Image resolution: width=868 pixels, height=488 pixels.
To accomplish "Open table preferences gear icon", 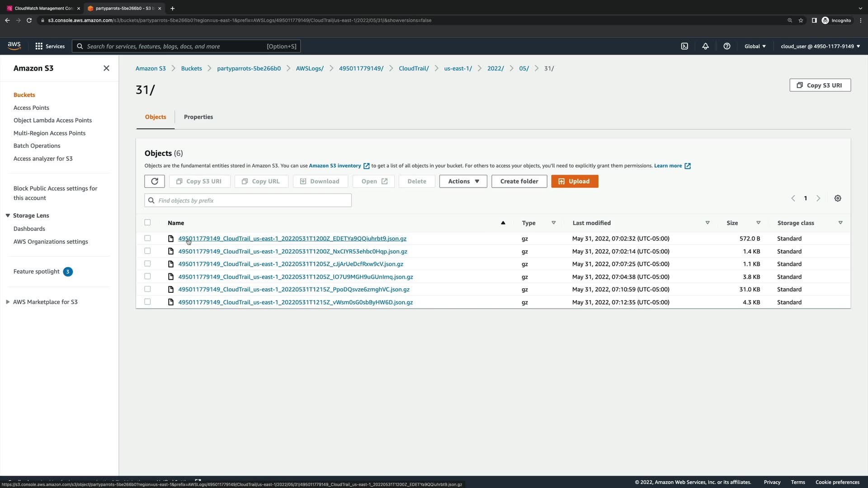I will (x=838, y=198).
